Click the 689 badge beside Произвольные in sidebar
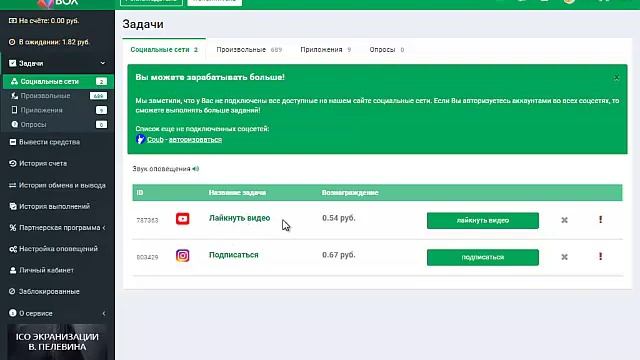 (98, 96)
